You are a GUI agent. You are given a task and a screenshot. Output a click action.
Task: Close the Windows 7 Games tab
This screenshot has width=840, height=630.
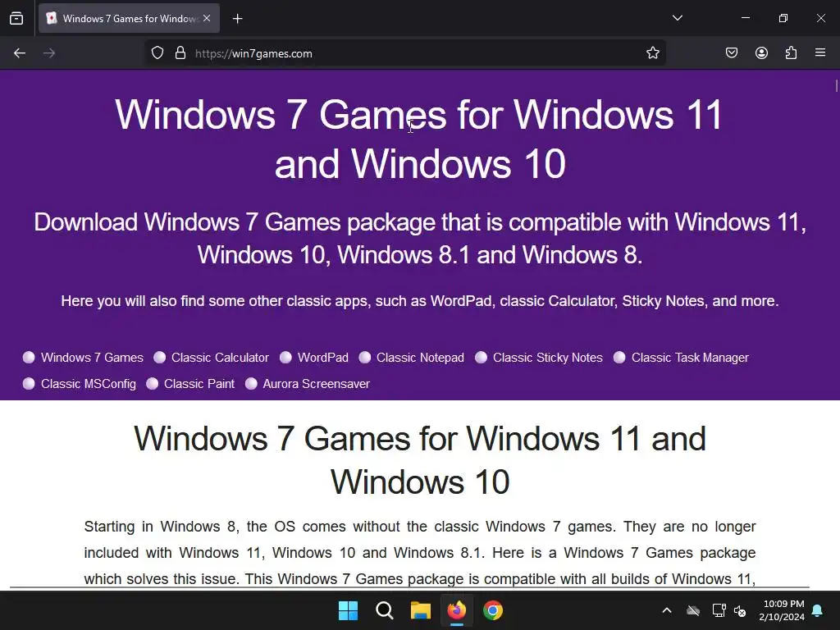tap(207, 18)
